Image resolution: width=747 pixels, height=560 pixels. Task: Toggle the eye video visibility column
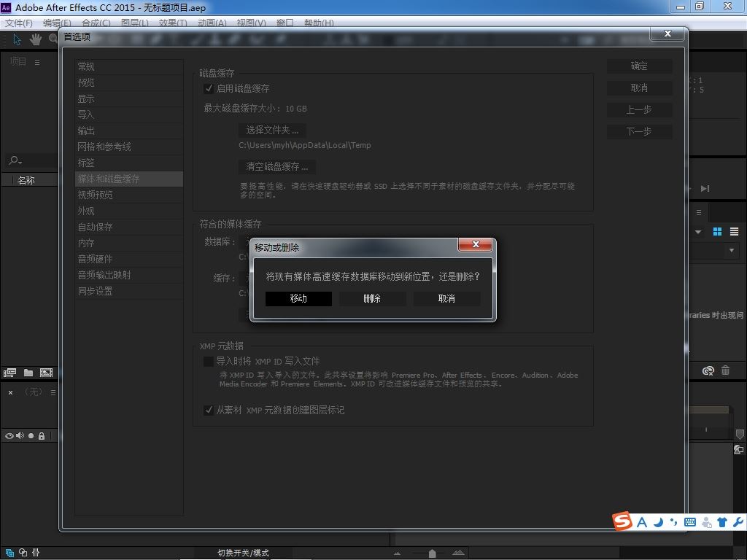click(9, 436)
